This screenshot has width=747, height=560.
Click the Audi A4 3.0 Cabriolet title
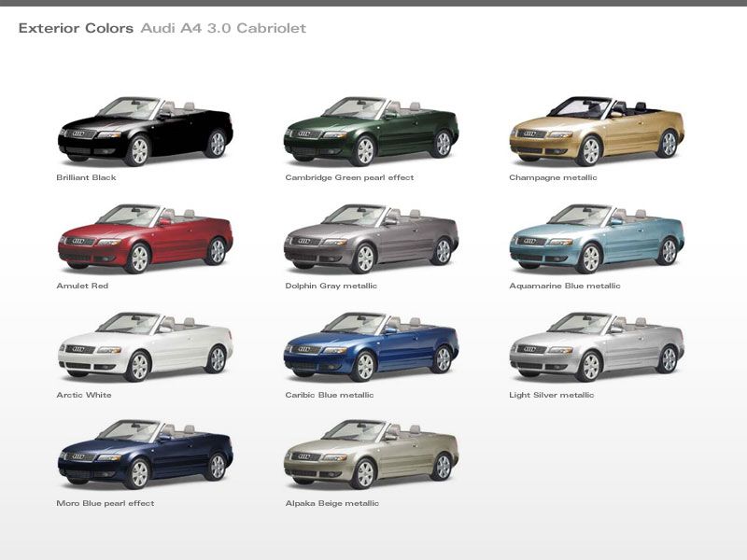[x=223, y=29]
